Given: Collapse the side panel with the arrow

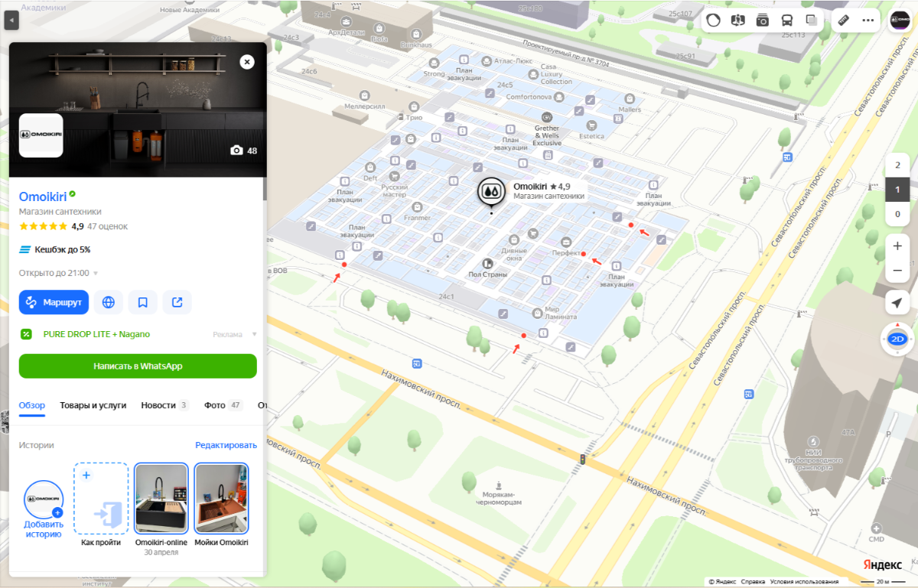Looking at the screenshot, I should (x=11, y=20).
